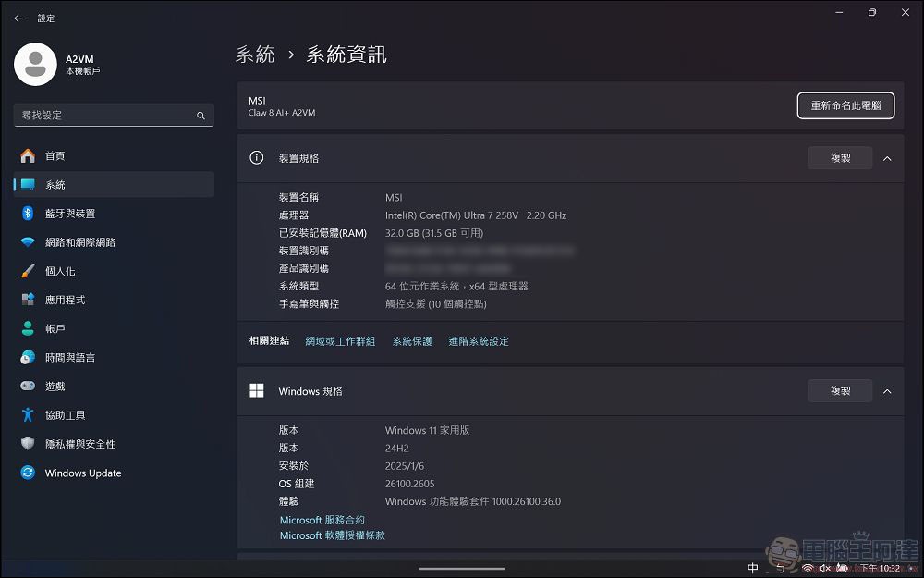Click the 遊戲 gamepad icon

coord(28,386)
